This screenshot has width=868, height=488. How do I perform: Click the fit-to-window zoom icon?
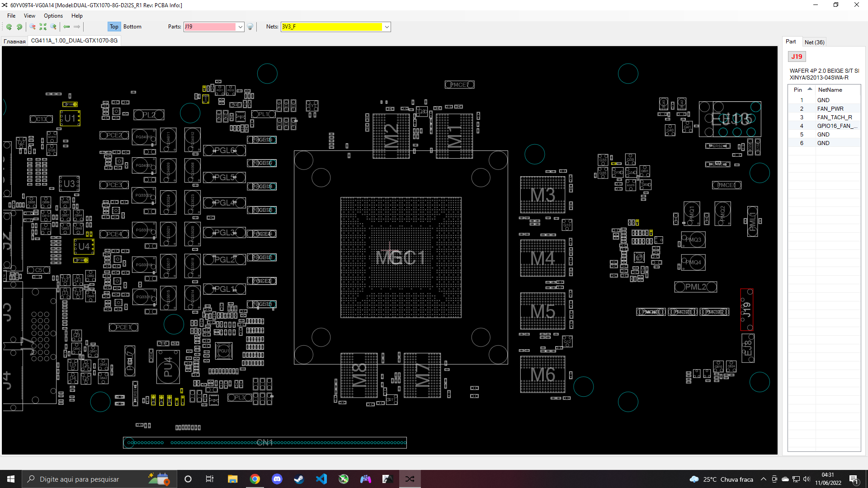click(43, 27)
